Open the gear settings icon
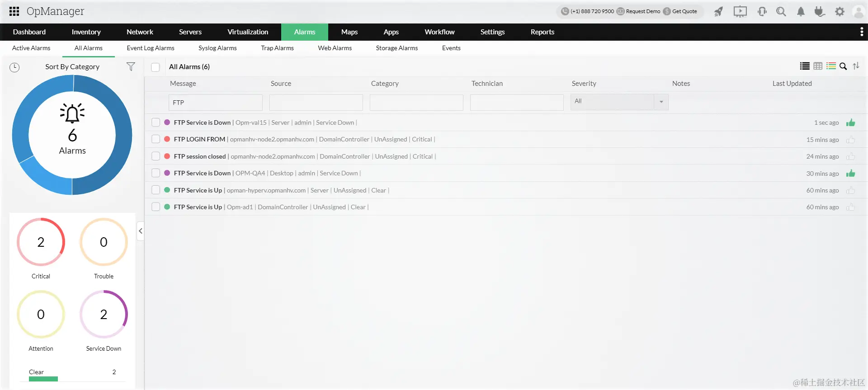The height and width of the screenshot is (390, 868). tap(840, 12)
